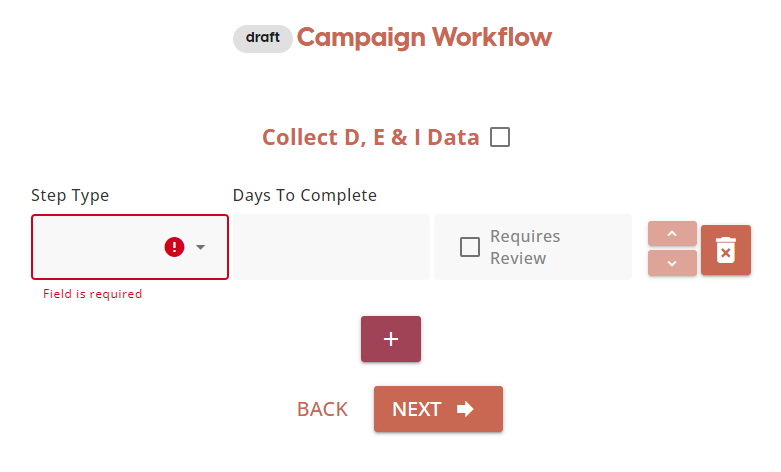Move the step up with chevron
Screen dimensions: 781x472
[672, 234]
